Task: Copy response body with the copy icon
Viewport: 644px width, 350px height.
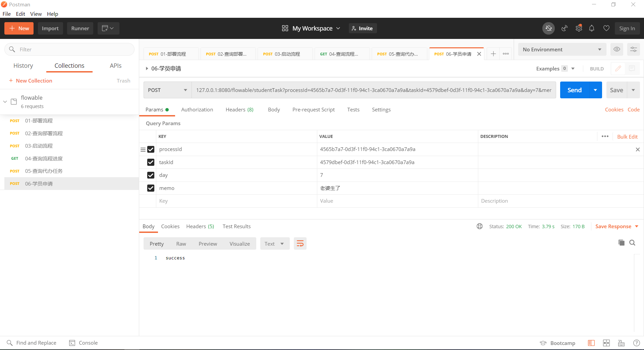Action: click(621, 243)
